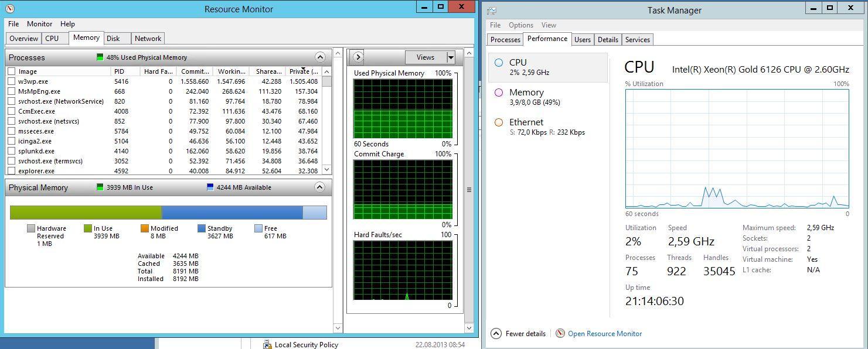
Task: Select svchost.exe (termsvcs) process row
Action: [164, 161]
